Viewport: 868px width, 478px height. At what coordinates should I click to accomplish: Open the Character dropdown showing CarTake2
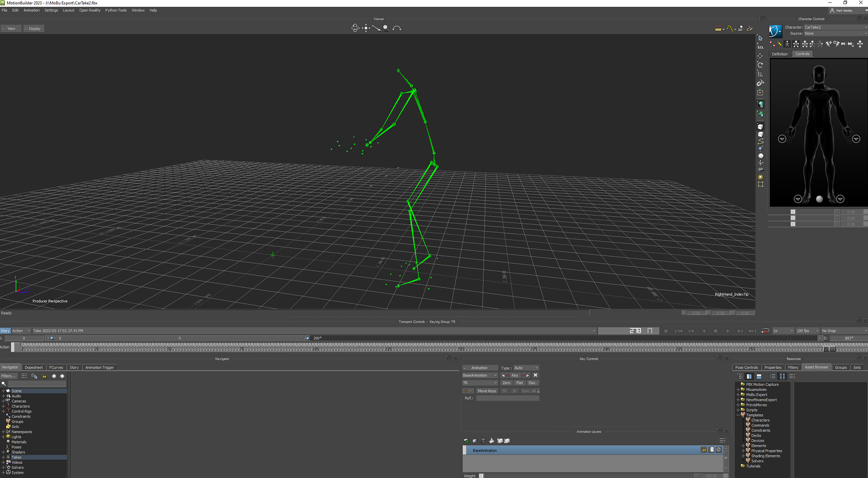coord(835,27)
